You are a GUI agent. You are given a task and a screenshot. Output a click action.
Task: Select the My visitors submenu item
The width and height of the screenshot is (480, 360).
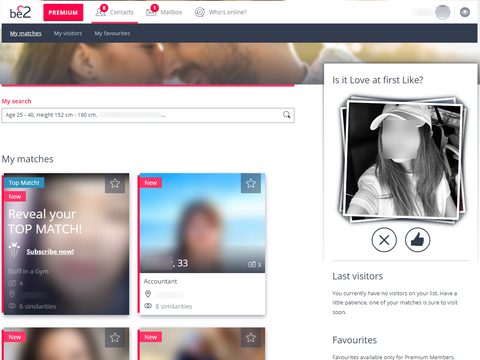pos(68,33)
